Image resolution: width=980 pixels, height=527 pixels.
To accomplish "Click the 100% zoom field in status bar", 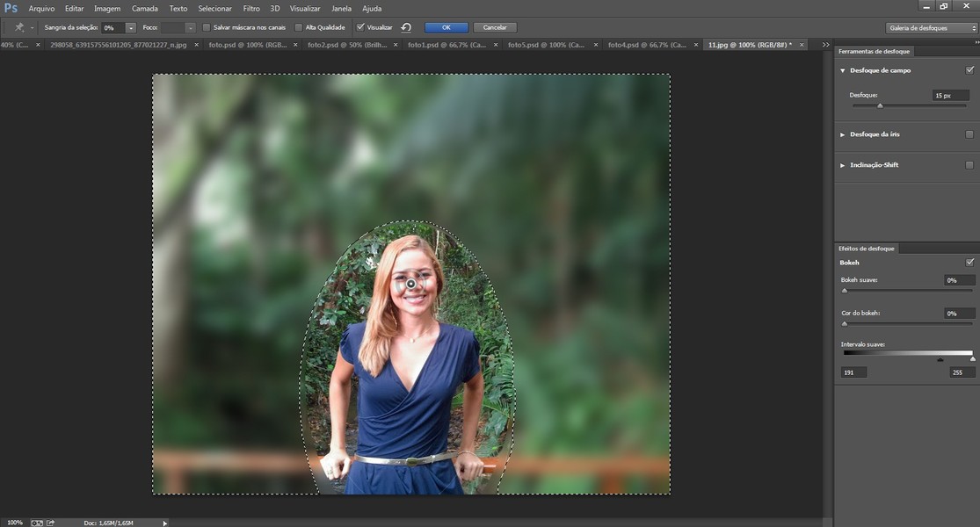I will (14, 523).
